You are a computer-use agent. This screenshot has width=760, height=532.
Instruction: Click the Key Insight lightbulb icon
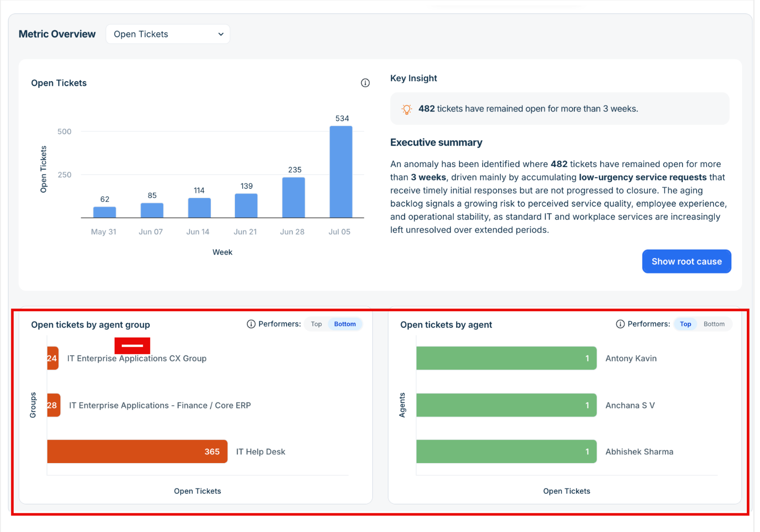[x=406, y=109]
